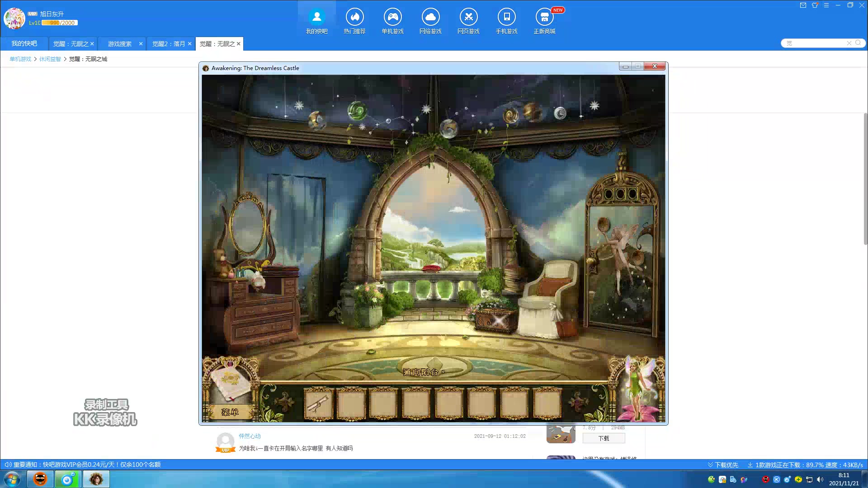Screen dimensions: 868x488
Task: Click the green plus tray icon
Action: (x=798, y=479)
